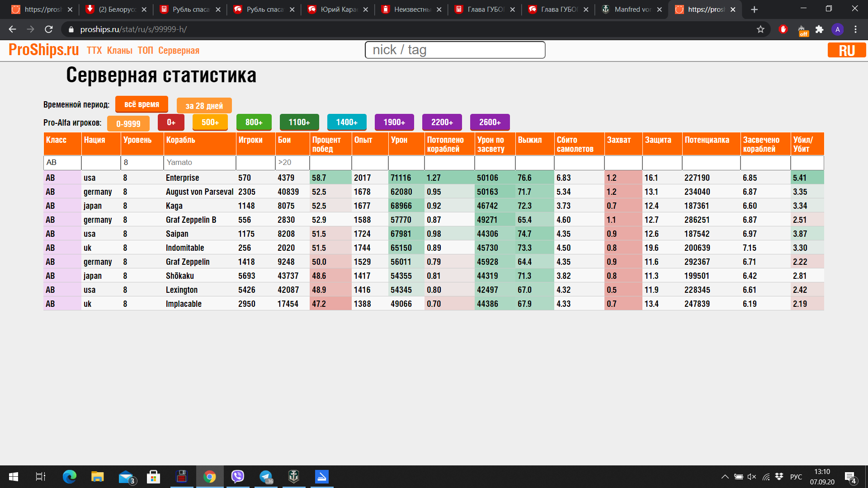Open Chrome extensions puzzle icon
The height and width of the screenshot is (488, 868).
tap(819, 29)
